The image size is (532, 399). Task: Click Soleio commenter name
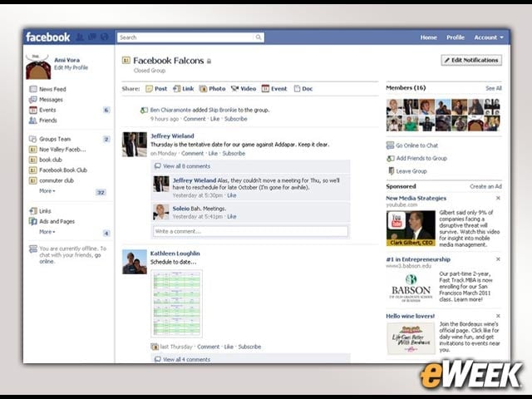181,209
